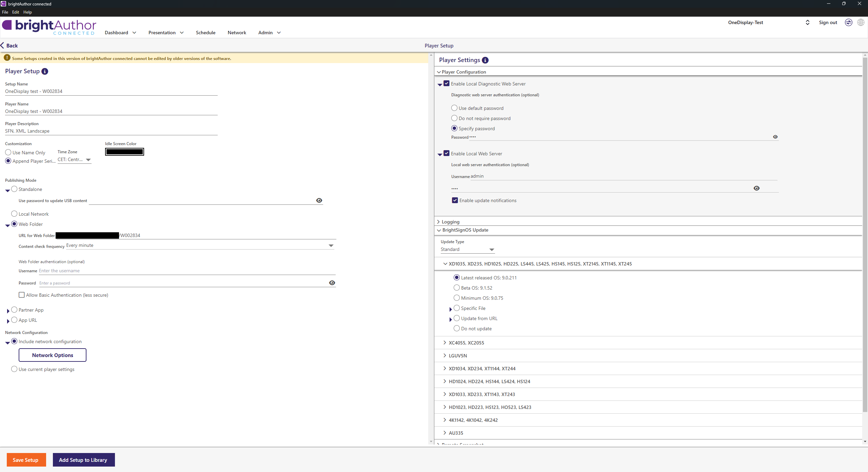The image size is (868, 472).
Task: Reveal the Web Folder authentication password
Action: [x=332, y=283]
